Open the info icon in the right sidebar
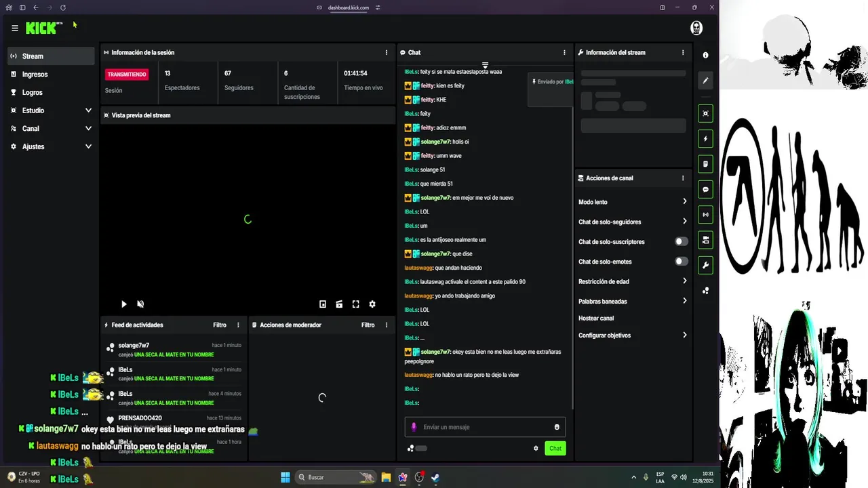This screenshot has height=488, width=868. [705, 55]
